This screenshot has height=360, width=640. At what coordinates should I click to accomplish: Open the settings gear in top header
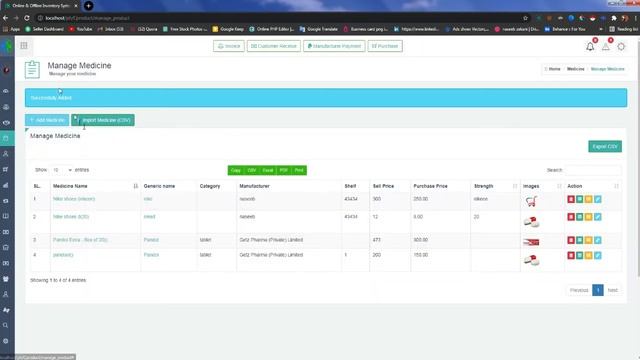(x=621, y=47)
